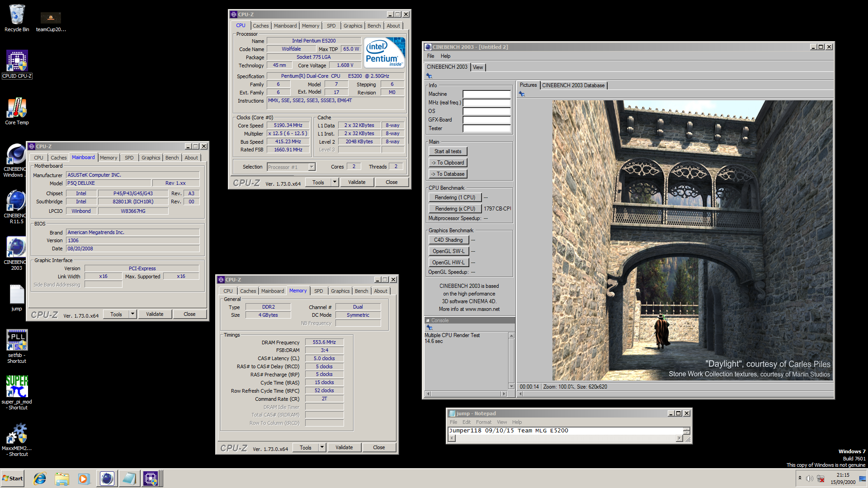
Task: Click the taskbar clock showing 21:15
Action: coord(843,479)
